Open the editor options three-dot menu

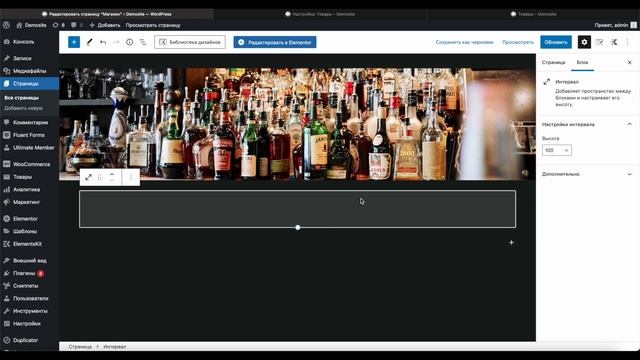click(627, 42)
